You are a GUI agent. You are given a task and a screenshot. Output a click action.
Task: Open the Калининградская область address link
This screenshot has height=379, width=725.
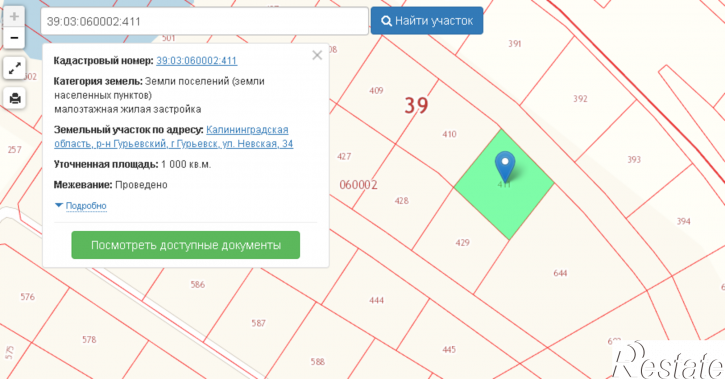(174, 137)
